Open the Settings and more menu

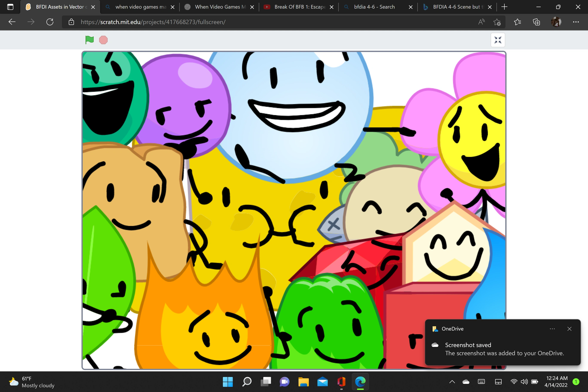tap(576, 22)
